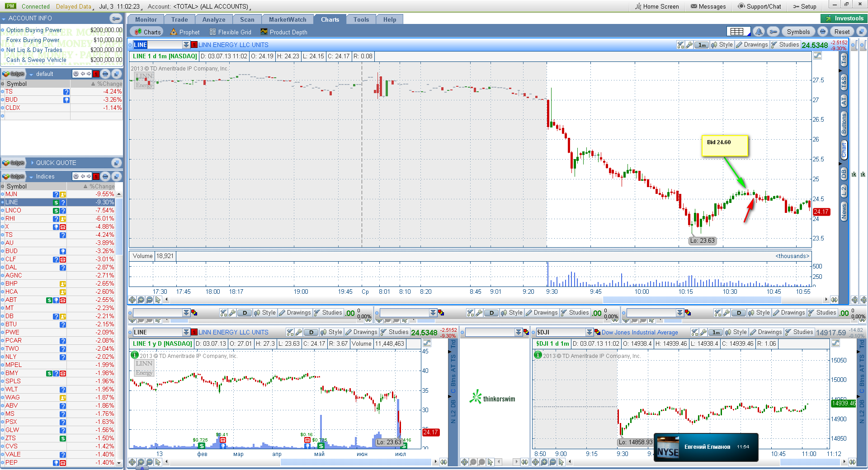Open Investools button
The width and height of the screenshot is (868, 470).
(x=844, y=19)
